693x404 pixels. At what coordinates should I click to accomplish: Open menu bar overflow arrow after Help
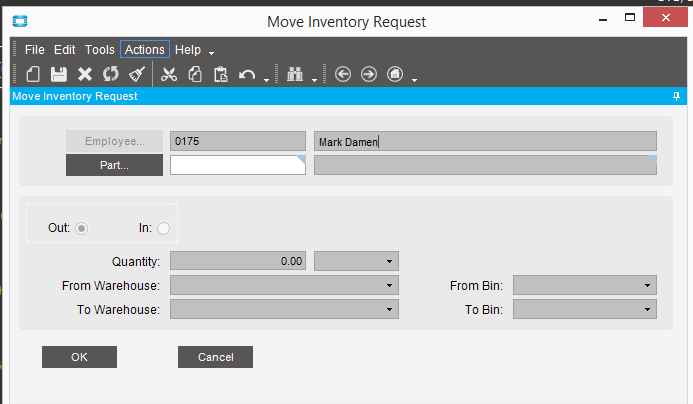pyautogui.click(x=211, y=53)
